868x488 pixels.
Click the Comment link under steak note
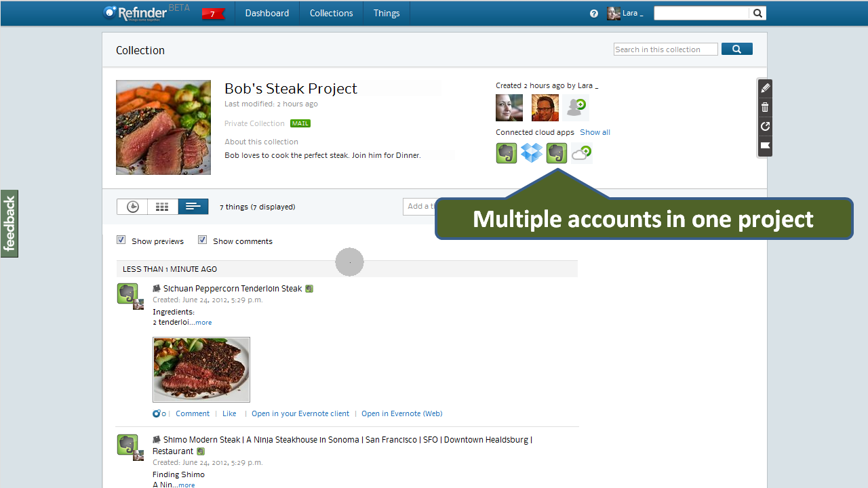tap(193, 413)
